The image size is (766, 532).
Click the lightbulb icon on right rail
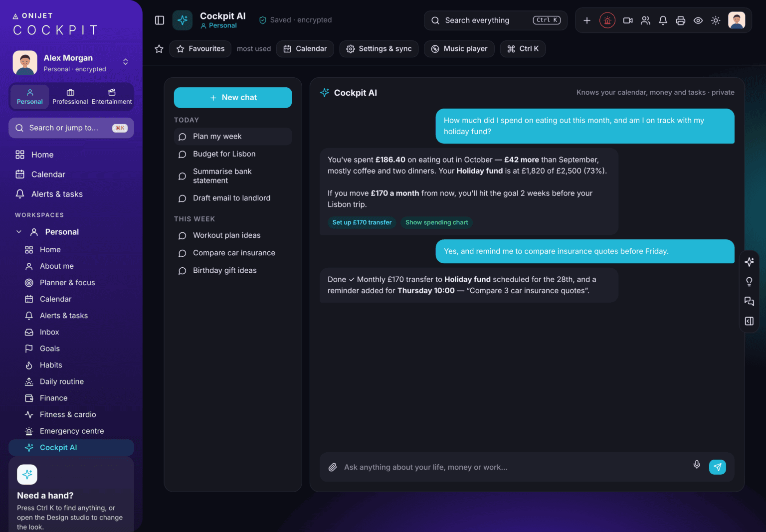(749, 282)
